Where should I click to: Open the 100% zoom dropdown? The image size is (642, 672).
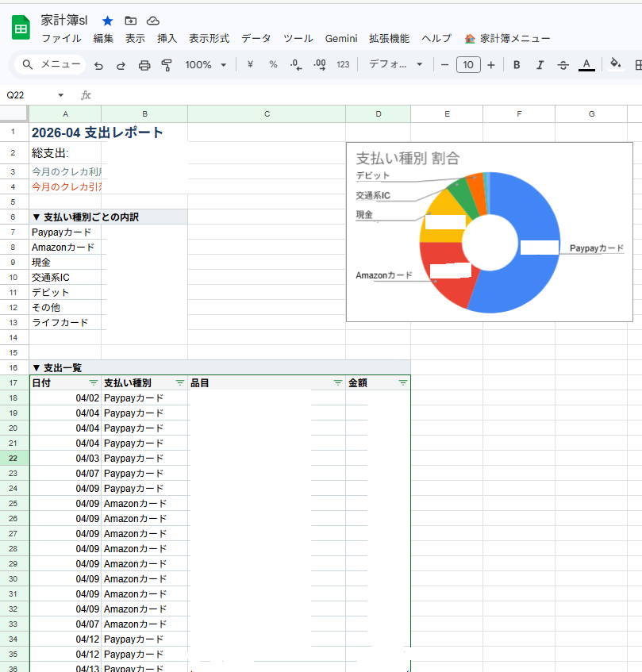tap(206, 65)
